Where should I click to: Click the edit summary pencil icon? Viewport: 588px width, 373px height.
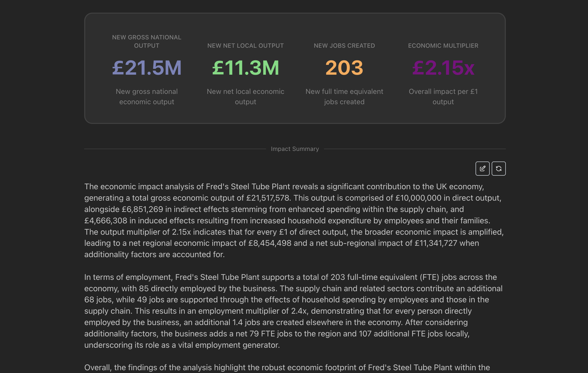pyautogui.click(x=482, y=169)
